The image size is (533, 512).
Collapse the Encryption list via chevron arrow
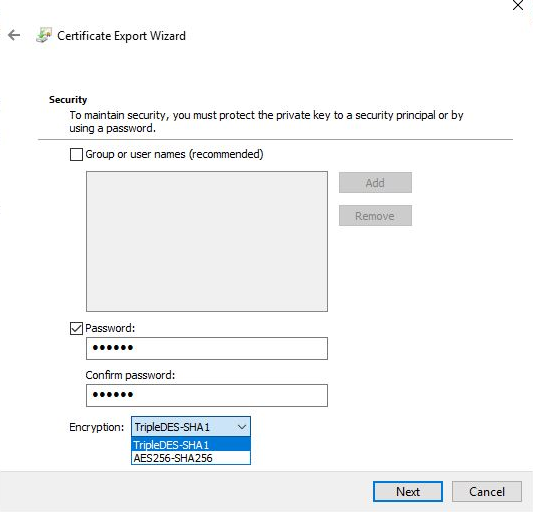coord(242,427)
